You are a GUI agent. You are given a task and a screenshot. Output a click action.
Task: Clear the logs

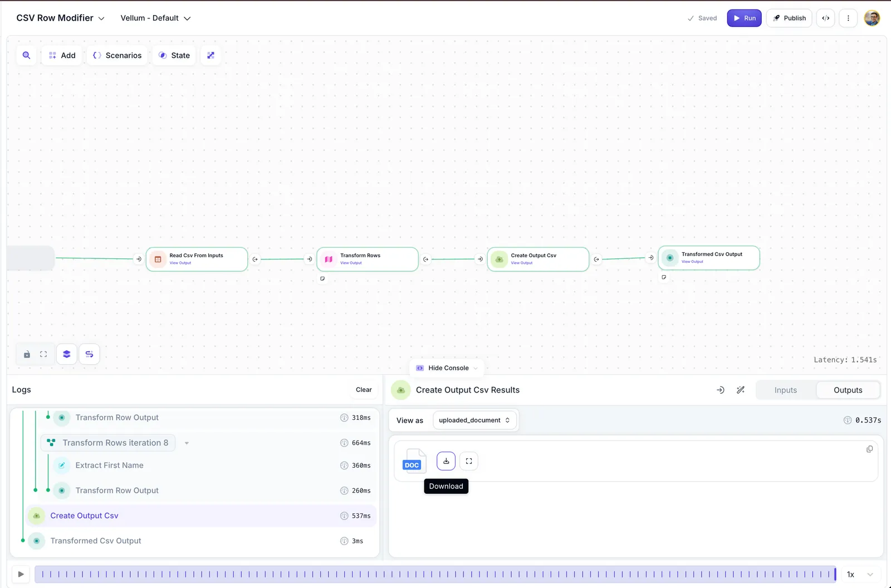364,390
